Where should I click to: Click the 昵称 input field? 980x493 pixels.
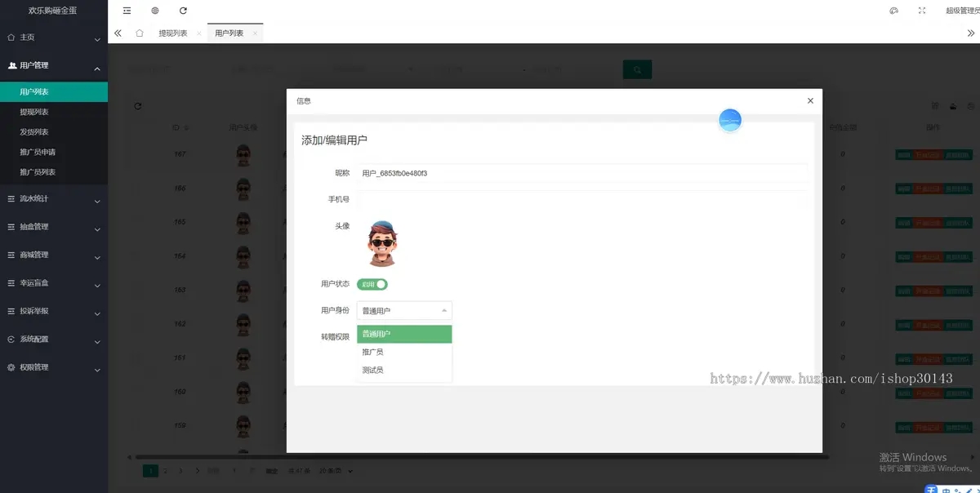pos(582,173)
